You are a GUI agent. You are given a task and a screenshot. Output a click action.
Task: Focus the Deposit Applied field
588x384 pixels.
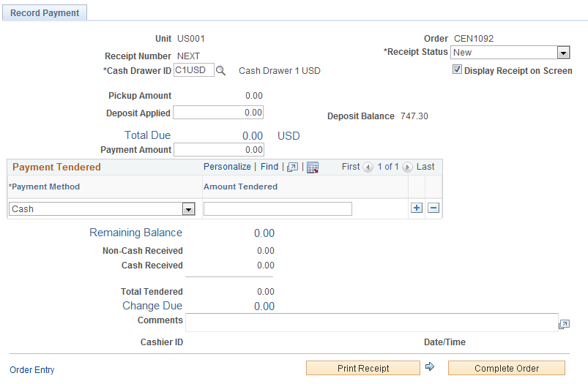point(218,113)
